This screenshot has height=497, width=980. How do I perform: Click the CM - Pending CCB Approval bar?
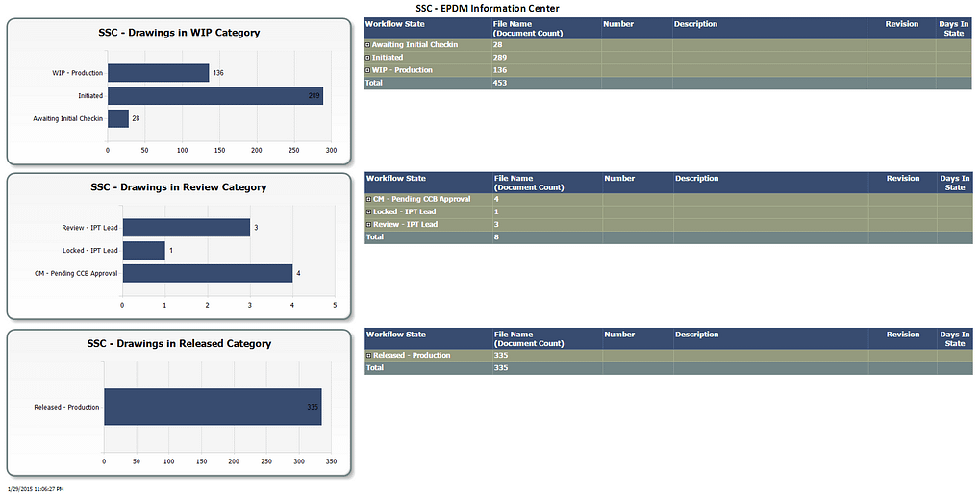(x=208, y=273)
